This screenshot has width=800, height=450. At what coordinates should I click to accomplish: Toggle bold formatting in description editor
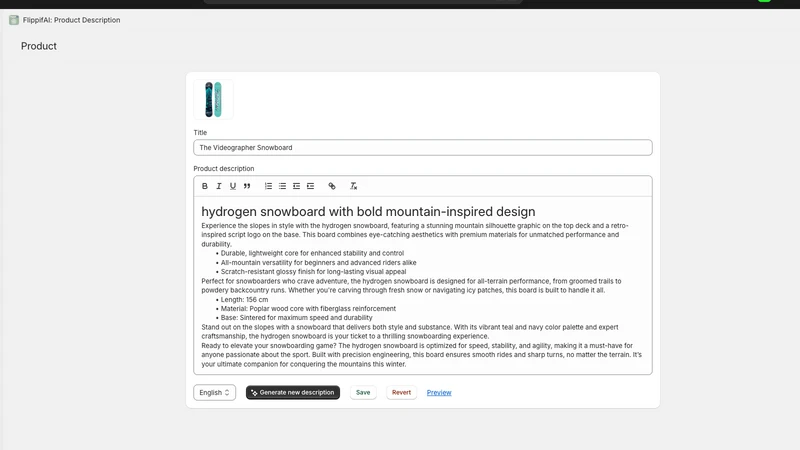[205, 186]
